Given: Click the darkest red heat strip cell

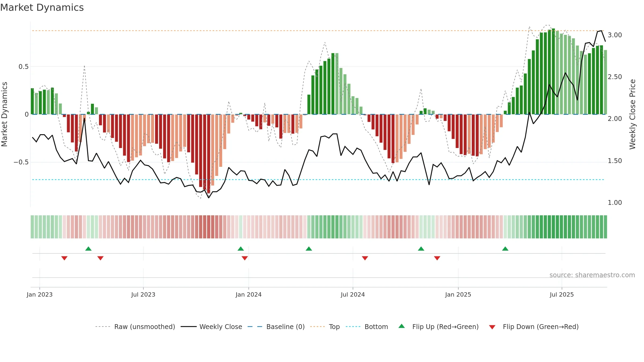Looking at the screenshot, I should tap(209, 227).
